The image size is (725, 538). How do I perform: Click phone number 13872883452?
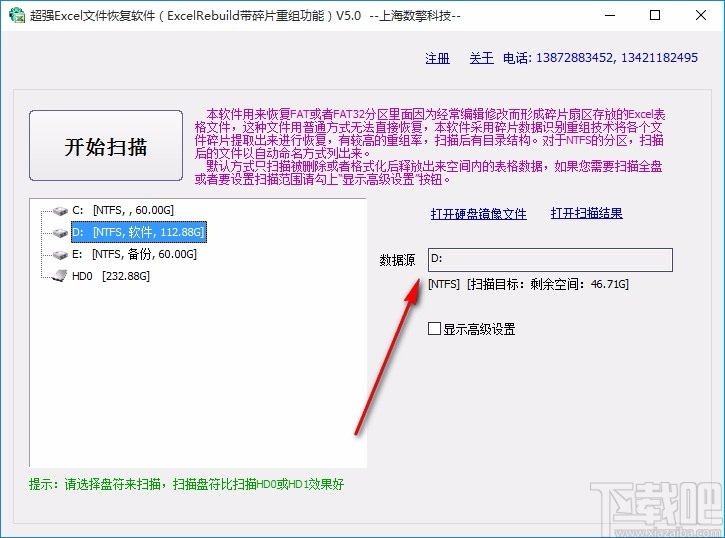[x=574, y=58]
